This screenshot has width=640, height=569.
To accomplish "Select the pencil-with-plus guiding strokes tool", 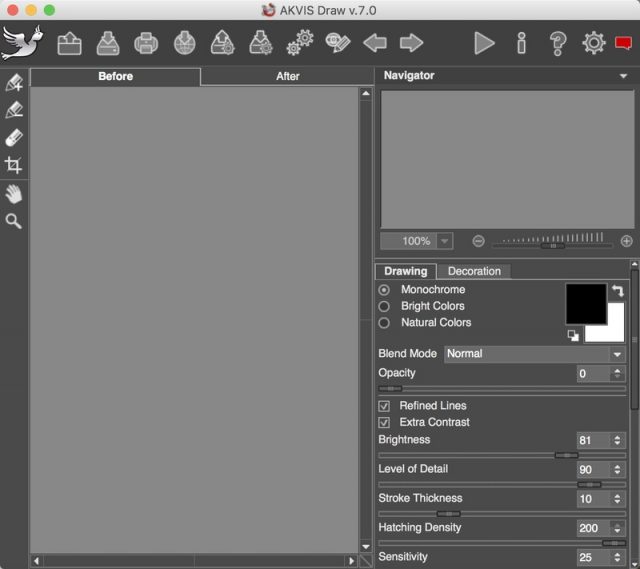I will click(x=14, y=83).
